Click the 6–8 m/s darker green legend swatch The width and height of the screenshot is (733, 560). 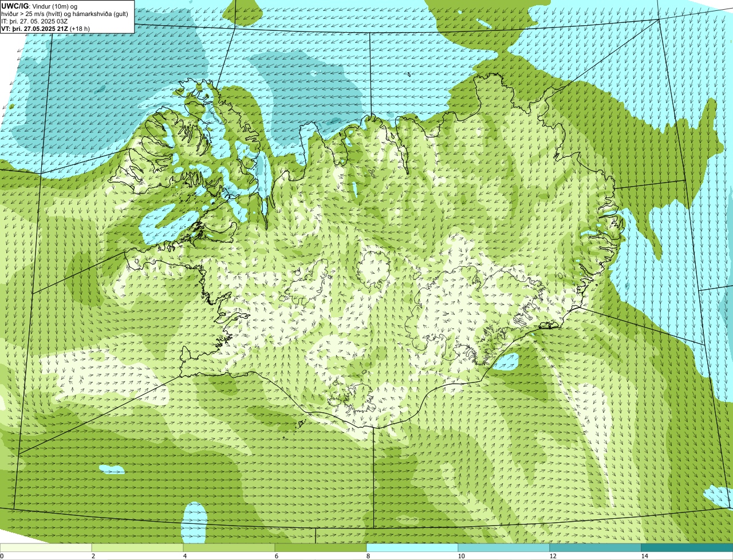click(x=321, y=548)
